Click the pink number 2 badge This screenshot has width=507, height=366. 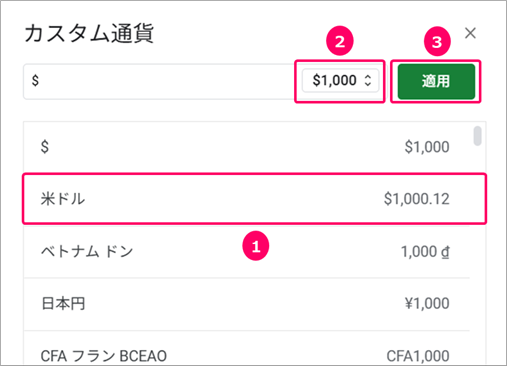[x=340, y=42]
